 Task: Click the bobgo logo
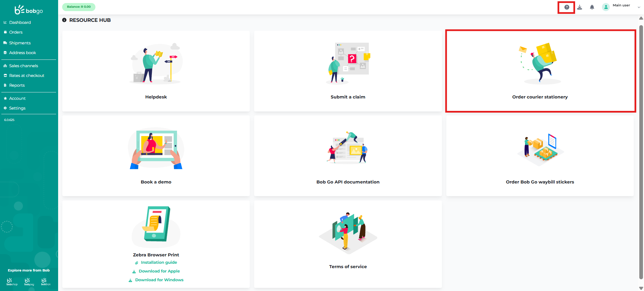tap(29, 10)
